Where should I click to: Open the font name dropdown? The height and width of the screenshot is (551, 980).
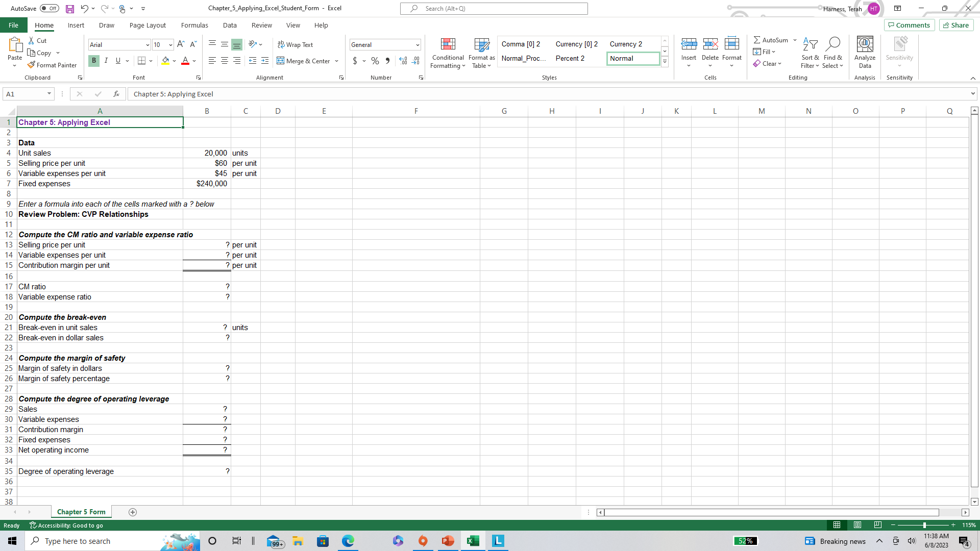[147, 45]
